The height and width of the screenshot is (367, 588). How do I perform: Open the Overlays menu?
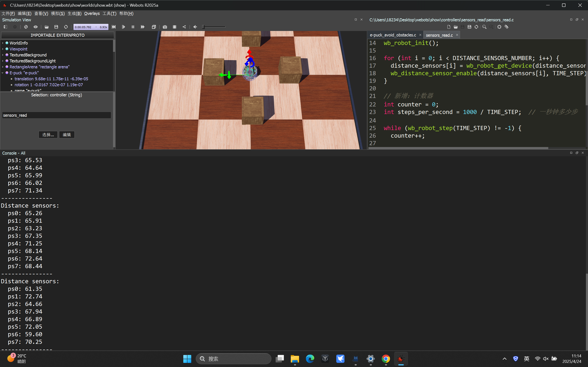[x=92, y=14]
